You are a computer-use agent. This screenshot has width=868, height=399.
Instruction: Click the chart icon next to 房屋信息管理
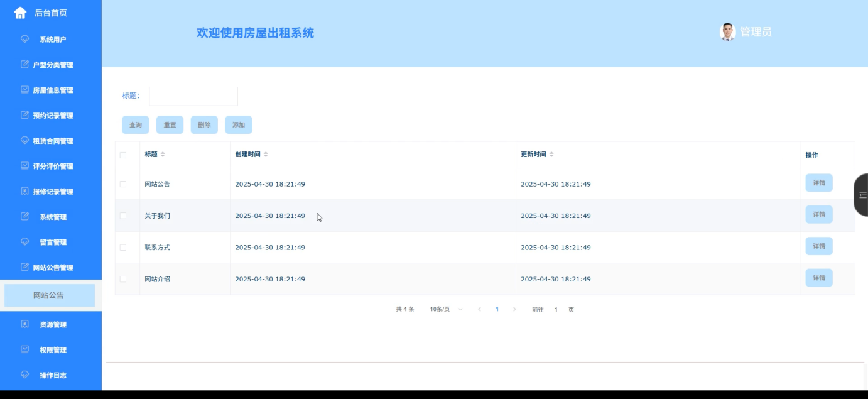coord(25,90)
